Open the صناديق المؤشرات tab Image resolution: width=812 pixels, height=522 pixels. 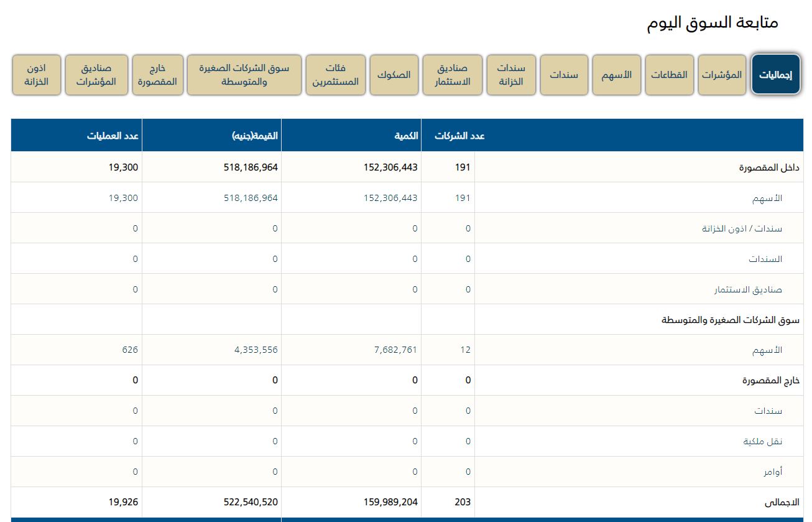pos(96,75)
